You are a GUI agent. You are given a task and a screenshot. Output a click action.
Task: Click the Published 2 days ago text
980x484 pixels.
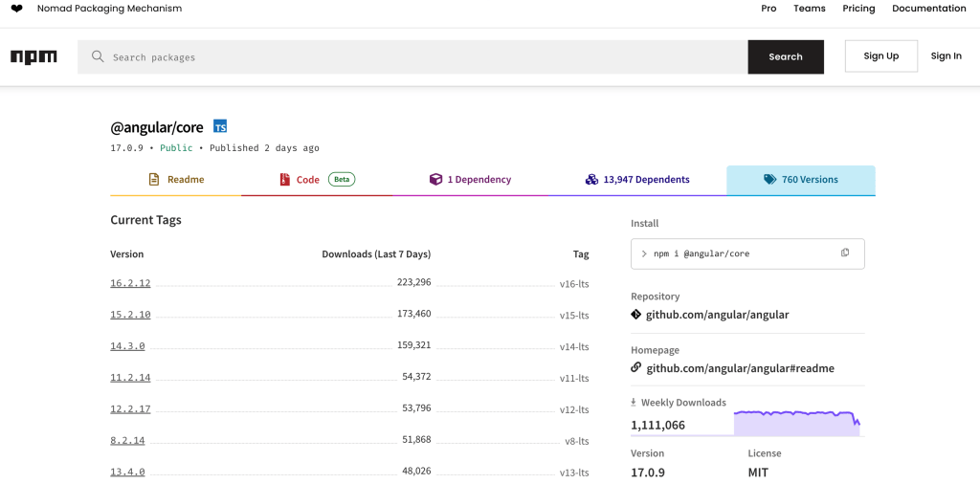click(x=264, y=148)
